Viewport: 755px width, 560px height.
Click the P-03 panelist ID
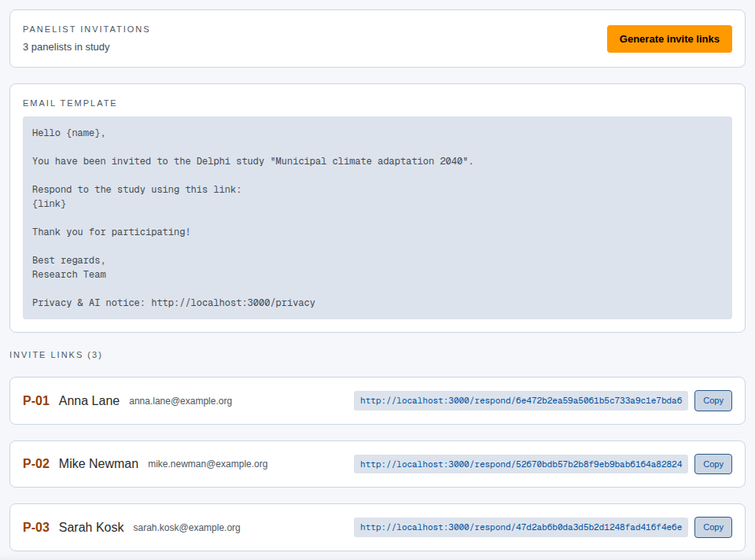point(36,527)
